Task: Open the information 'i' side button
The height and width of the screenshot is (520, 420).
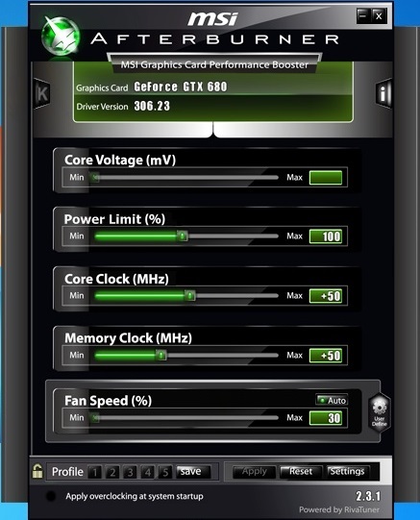Action: click(x=383, y=93)
